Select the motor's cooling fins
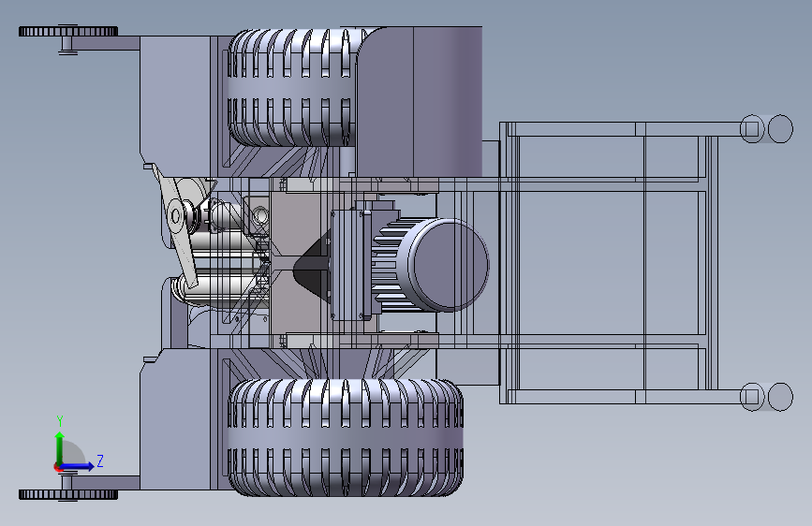812x526 pixels. point(391,265)
